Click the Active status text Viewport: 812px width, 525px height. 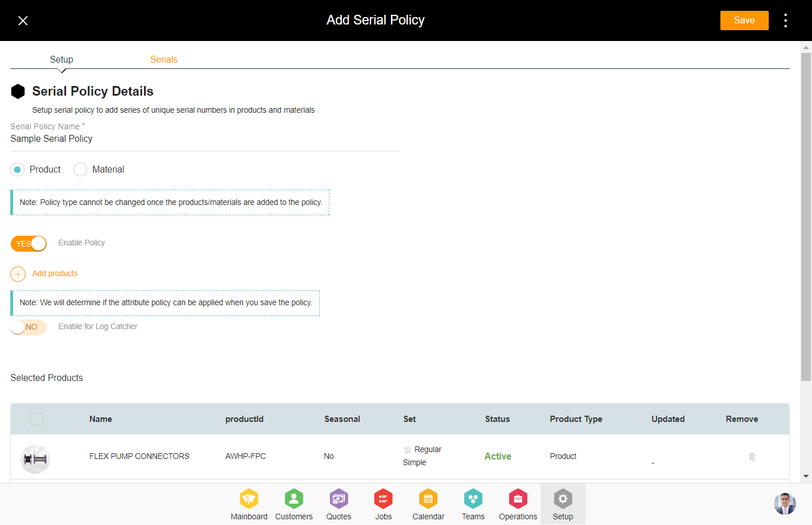point(498,456)
